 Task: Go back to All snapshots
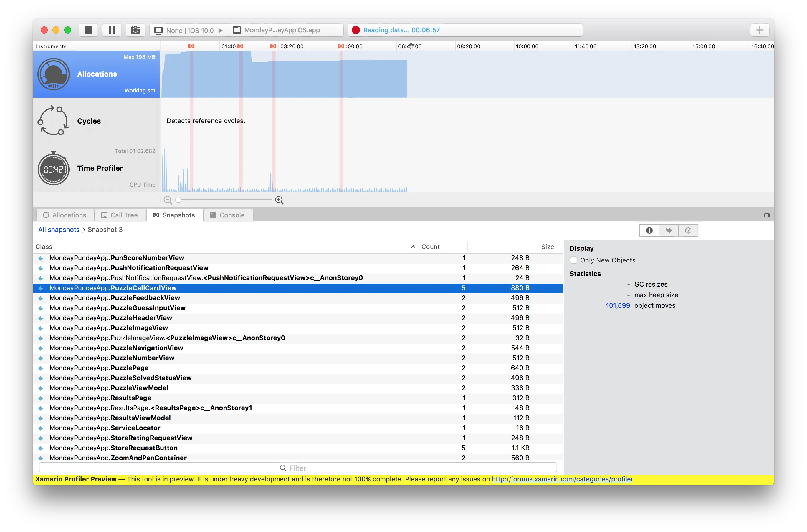(x=59, y=230)
